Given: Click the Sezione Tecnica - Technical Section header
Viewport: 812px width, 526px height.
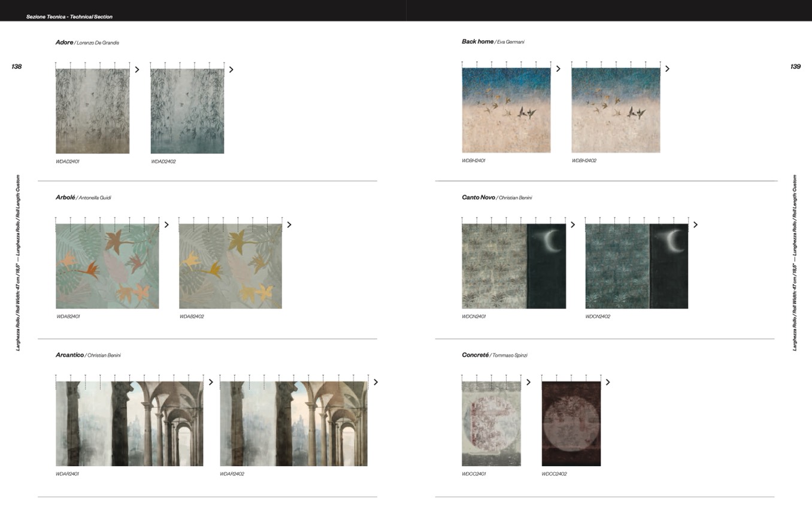Looking at the screenshot, I should pos(69,17).
